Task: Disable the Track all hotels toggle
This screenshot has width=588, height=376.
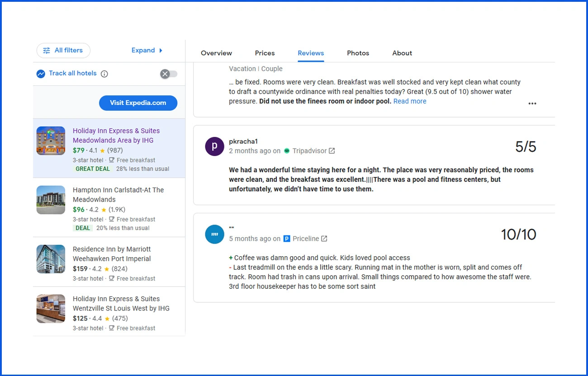Action: pos(168,73)
